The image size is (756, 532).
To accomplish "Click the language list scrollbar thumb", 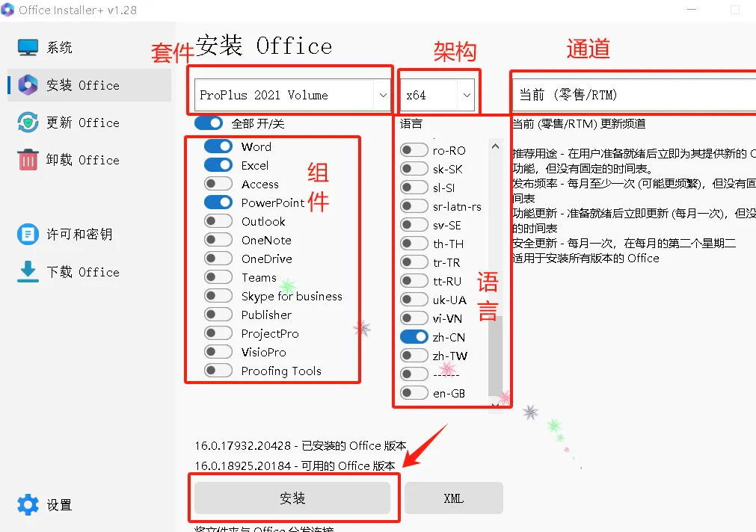I will click(x=495, y=356).
